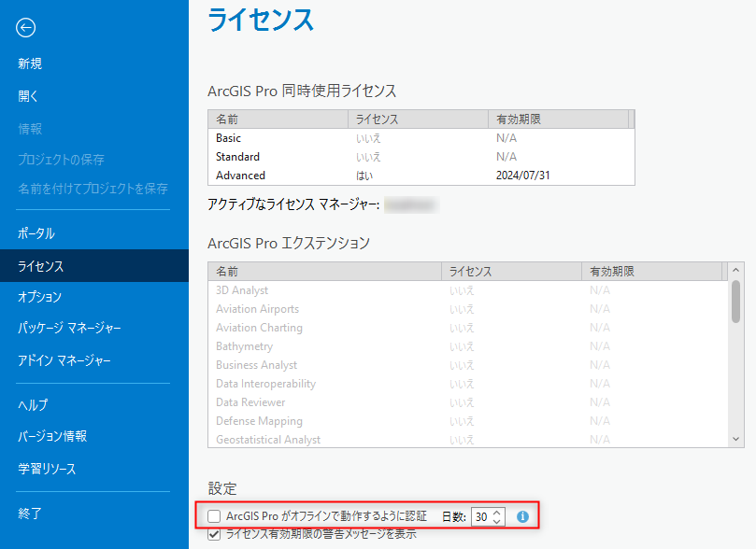Image resolution: width=756 pixels, height=549 pixels.
Task: Increase days value with up spinner arrow
Action: coord(496,513)
